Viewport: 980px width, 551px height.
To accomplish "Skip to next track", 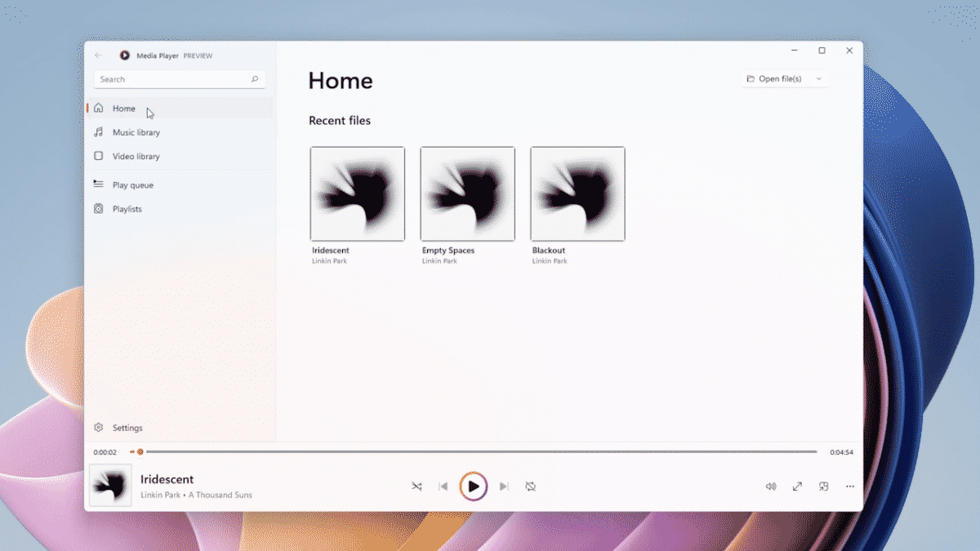I will pyautogui.click(x=504, y=487).
